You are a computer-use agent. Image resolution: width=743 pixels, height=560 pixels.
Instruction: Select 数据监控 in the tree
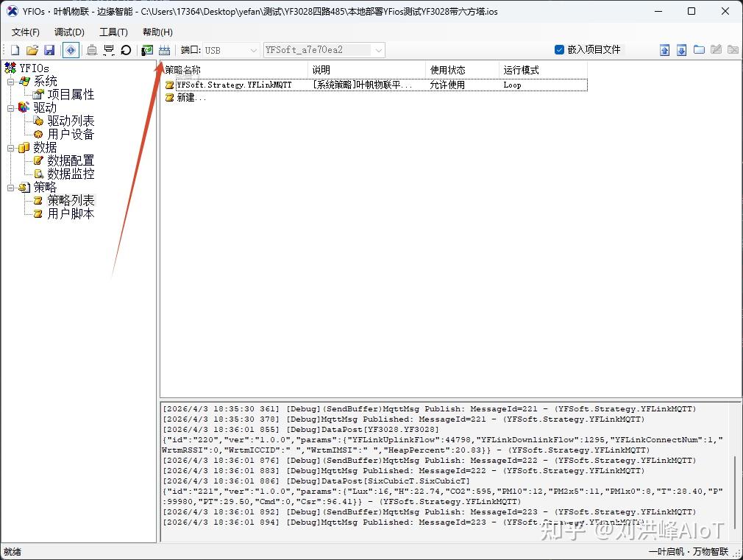click(71, 174)
